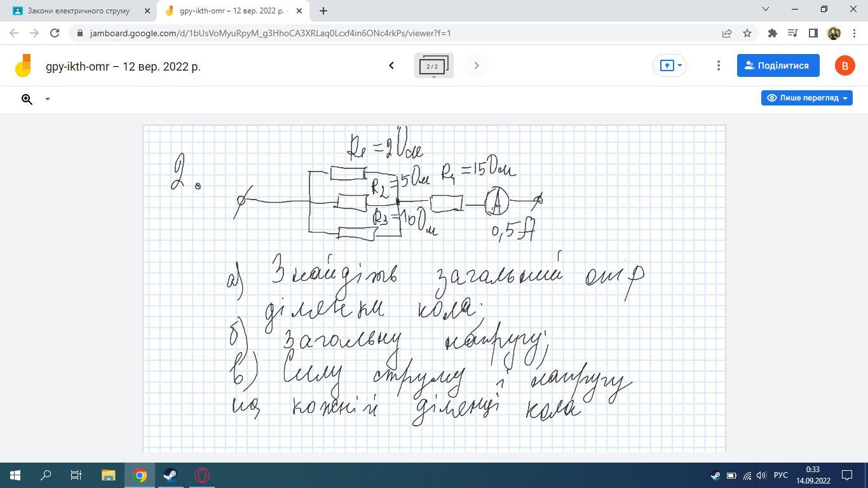The image size is (868, 488).
Task: Click the jam title gpy-ikth-omr
Action: 123,66
